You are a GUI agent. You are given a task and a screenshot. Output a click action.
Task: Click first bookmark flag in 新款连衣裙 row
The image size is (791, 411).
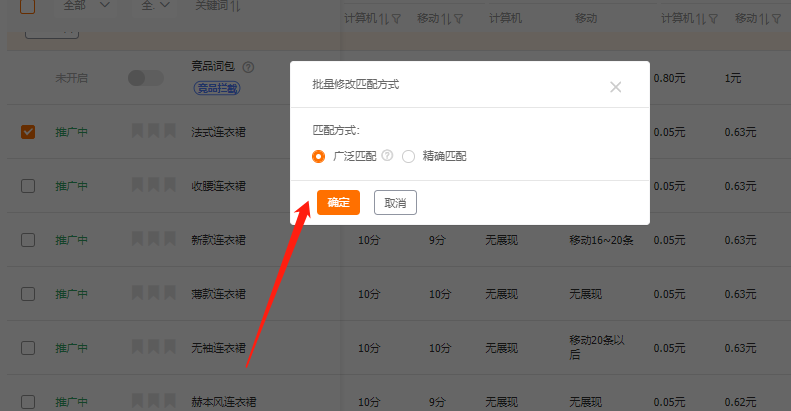tap(137, 239)
